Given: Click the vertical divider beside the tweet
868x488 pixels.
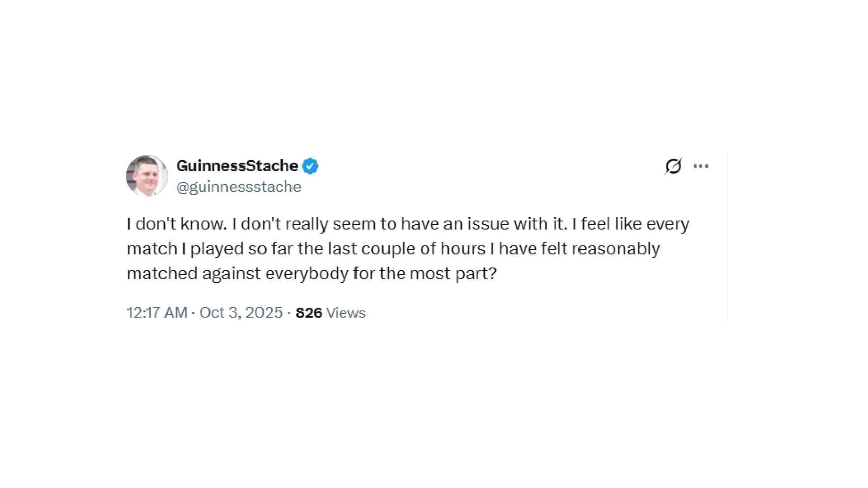Looking at the screenshot, I should click(727, 236).
